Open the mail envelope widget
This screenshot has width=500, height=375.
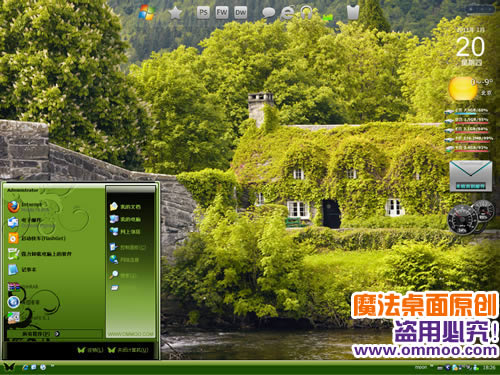click(471, 176)
